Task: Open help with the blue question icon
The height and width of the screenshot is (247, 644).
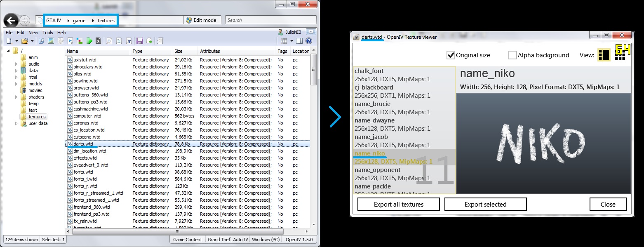Action: pos(309,41)
